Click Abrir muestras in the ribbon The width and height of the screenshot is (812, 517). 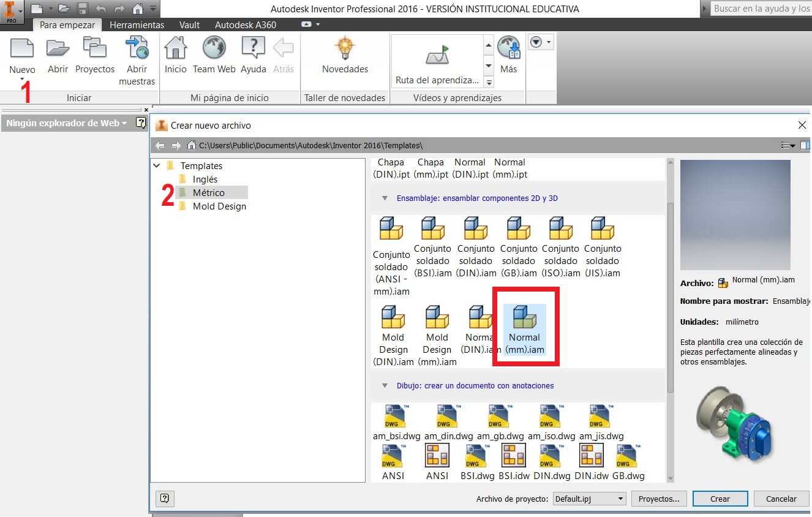tap(137, 61)
